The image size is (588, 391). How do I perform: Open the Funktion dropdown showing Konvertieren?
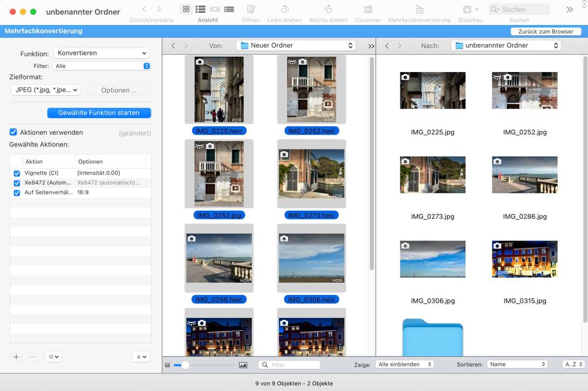coord(101,53)
